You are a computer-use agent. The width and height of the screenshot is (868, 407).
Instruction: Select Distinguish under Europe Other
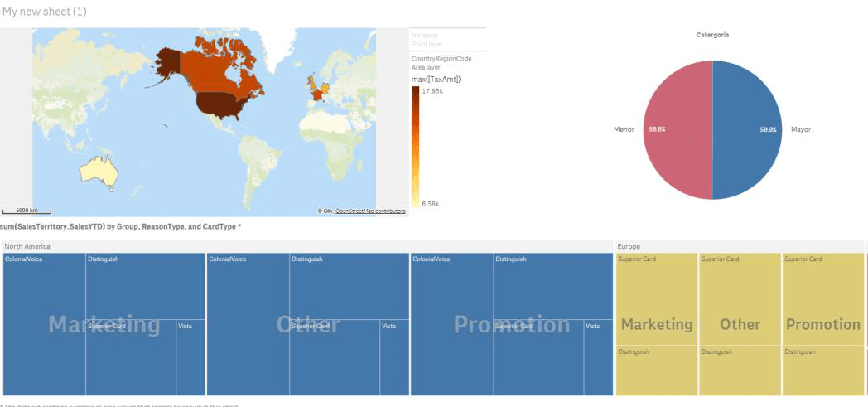point(740,371)
